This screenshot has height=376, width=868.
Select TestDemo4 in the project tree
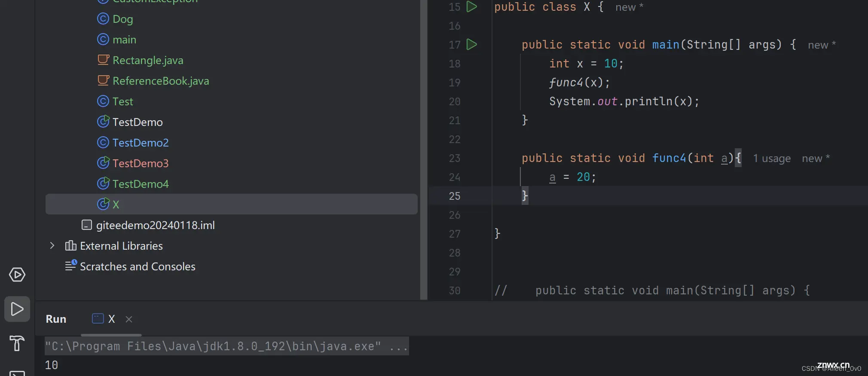pos(141,184)
